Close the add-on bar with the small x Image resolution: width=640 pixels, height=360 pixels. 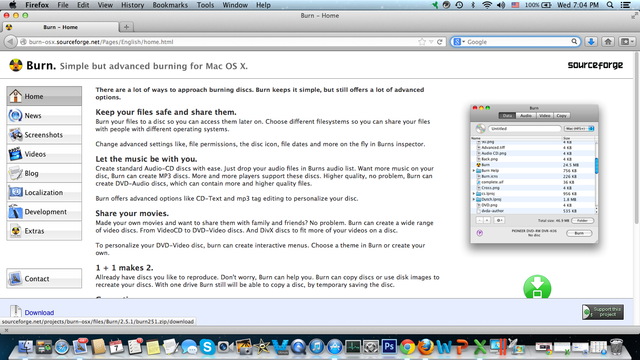[6, 330]
